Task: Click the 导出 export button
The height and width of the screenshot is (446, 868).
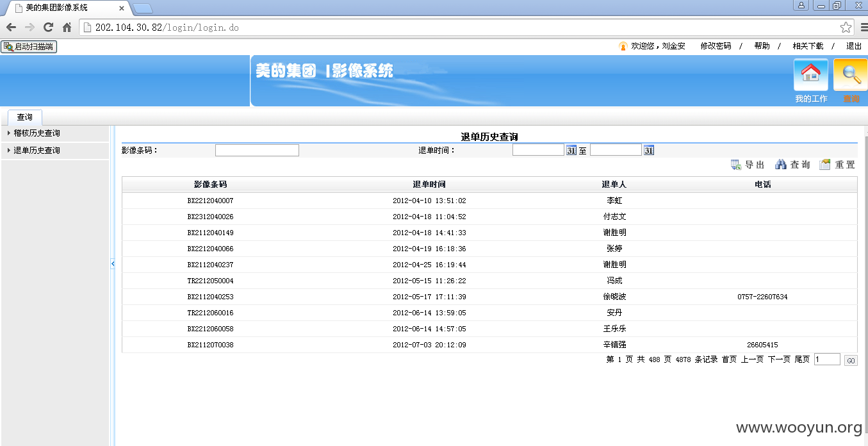Action: pos(748,165)
